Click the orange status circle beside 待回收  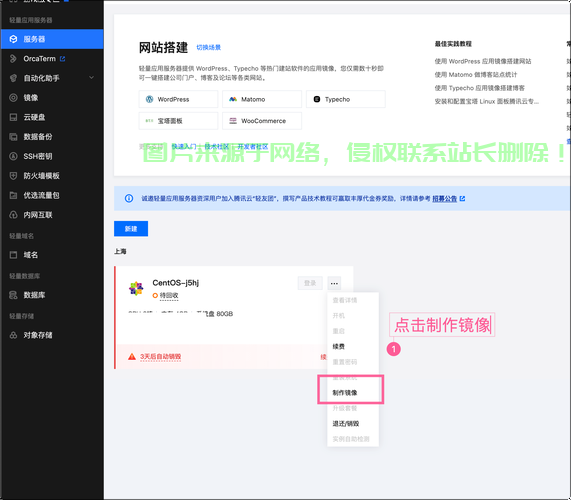click(x=155, y=295)
